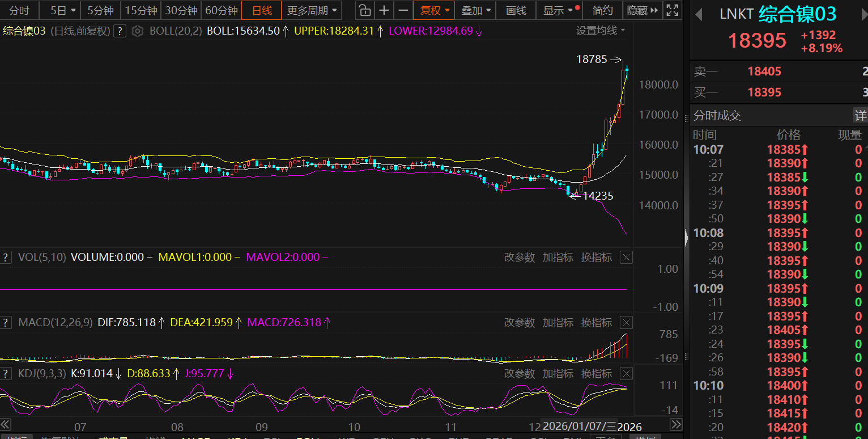Toggle the 隐藏 side panel button
This screenshot has width=868, height=439.
(643, 10)
